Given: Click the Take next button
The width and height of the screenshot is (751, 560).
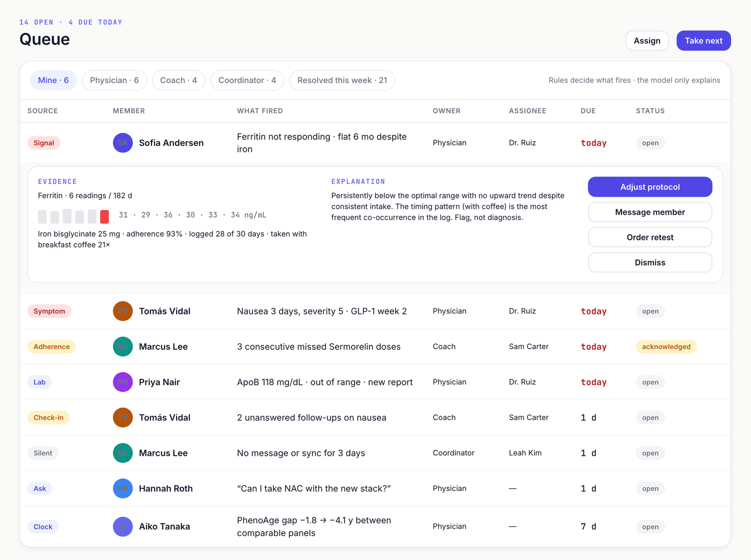Looking at the screenshot, I should pyautogui.click(x=703, y=41).
